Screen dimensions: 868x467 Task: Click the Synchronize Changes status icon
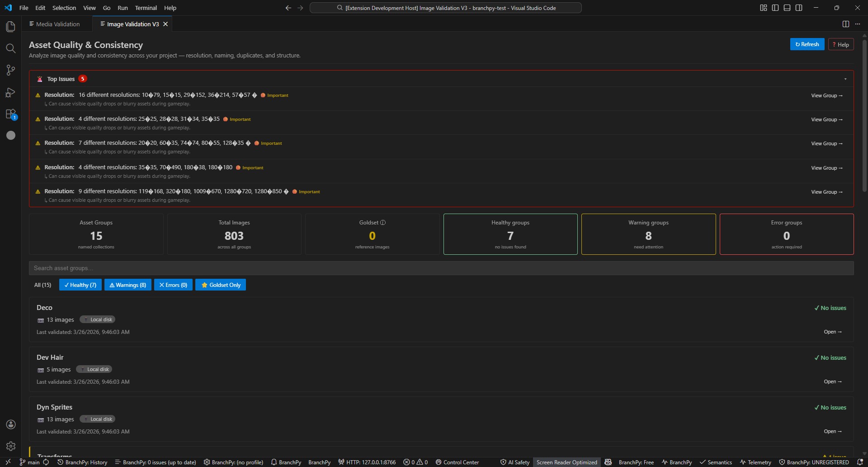tap(46, 462)
